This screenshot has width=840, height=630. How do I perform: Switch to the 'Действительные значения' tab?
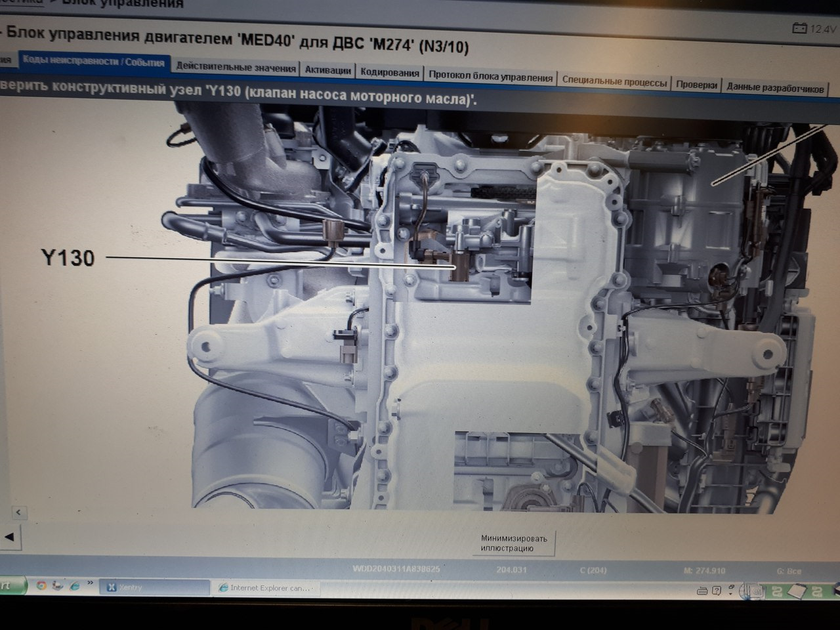coord(236,68)
